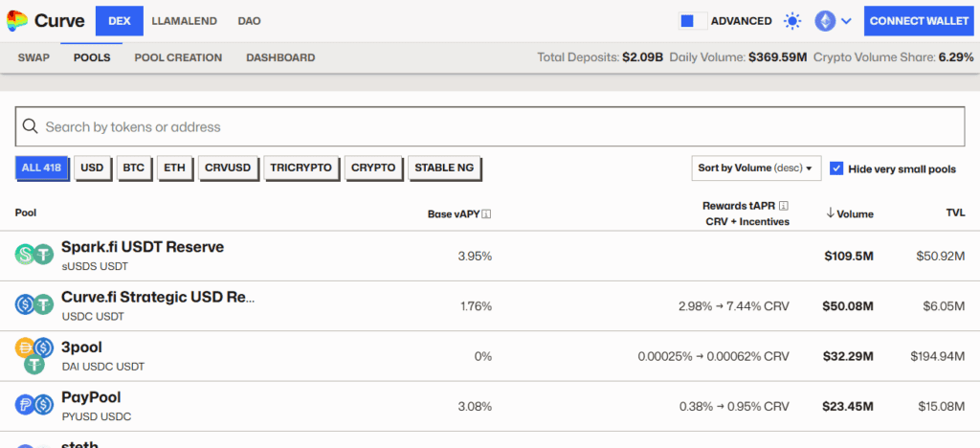Viewport: 980px width, 448px height.
Task: Click the Ethereum network icon
Action: click(825, 21)
